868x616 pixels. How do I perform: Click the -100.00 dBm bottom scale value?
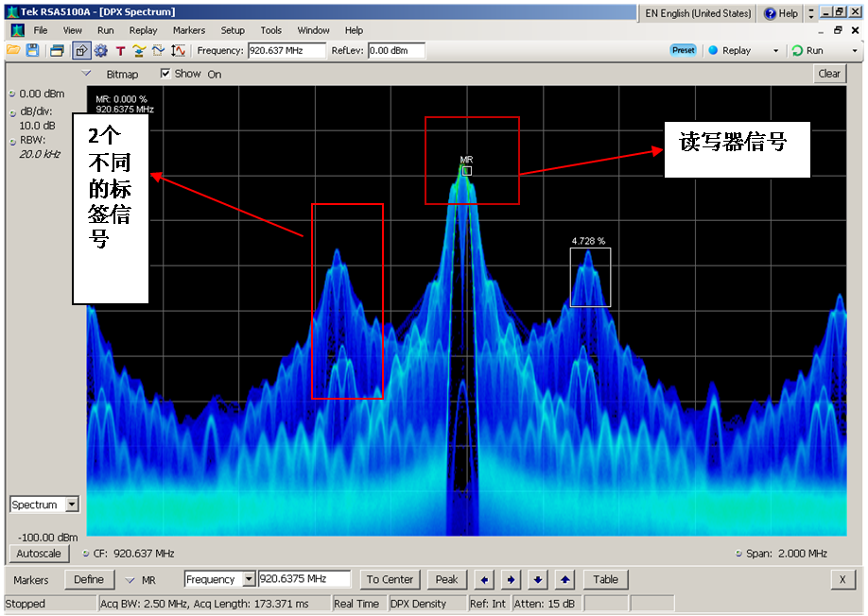tap(47, 538)
